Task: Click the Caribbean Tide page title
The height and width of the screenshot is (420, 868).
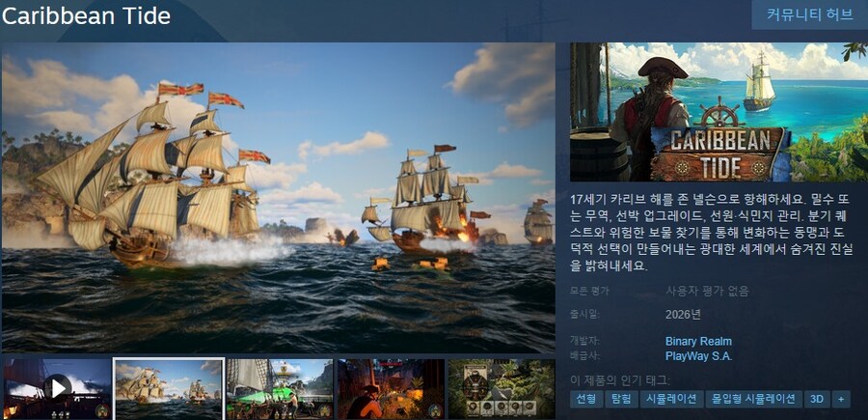Action: (86, 16)
